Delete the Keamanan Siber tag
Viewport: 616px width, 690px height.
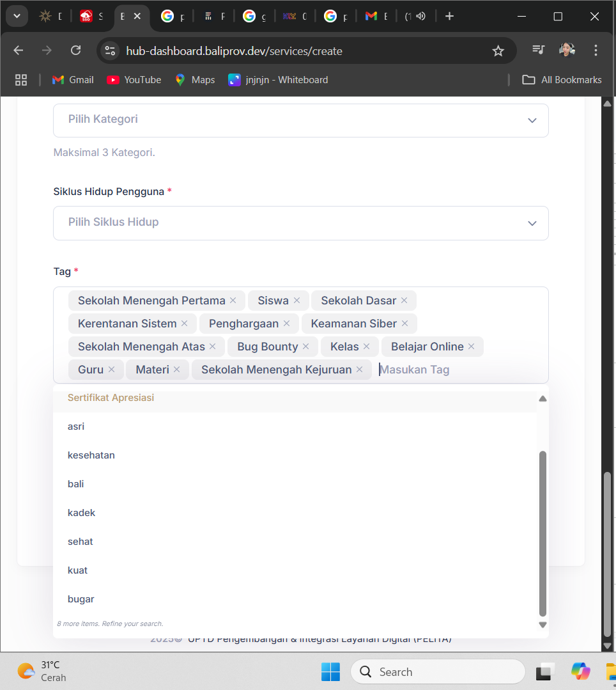tap(404, 324)
